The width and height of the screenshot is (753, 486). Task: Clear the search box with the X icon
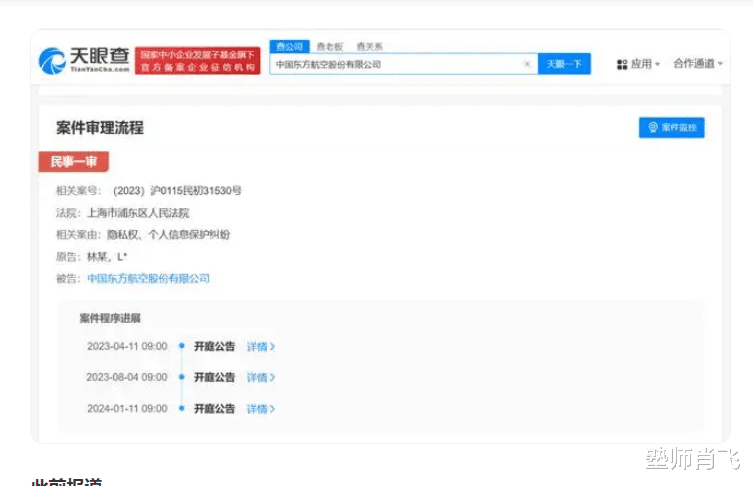(x=527, y=64)
